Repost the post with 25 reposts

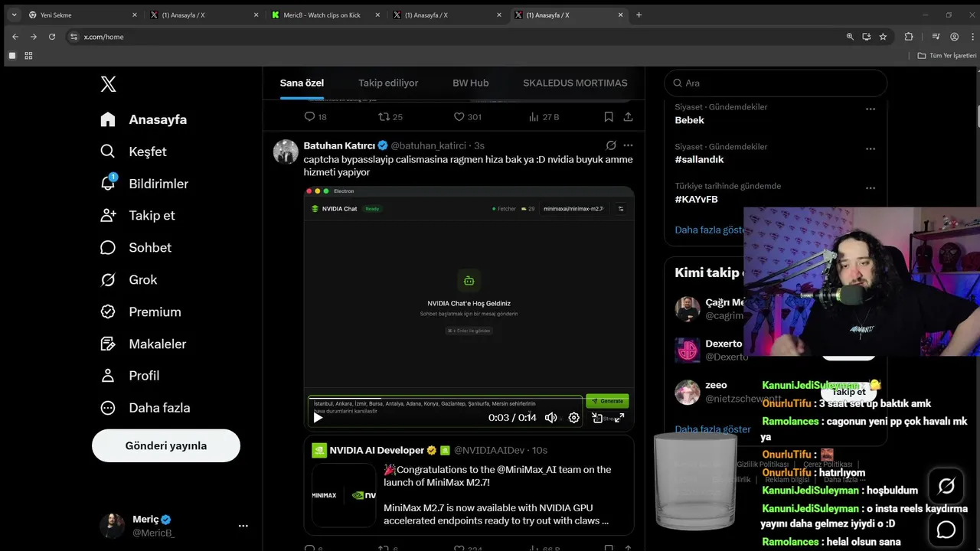(x=390, y=116)
